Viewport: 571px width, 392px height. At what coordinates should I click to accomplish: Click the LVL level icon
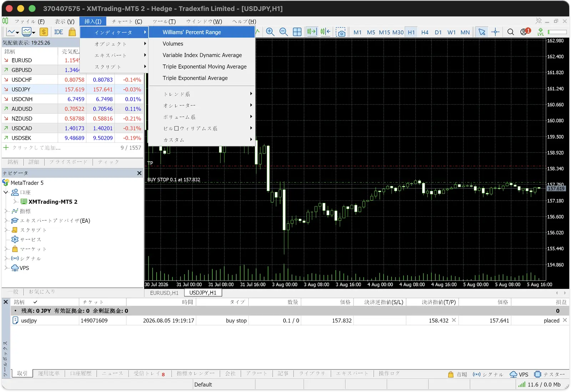click(x=541, y=32)
